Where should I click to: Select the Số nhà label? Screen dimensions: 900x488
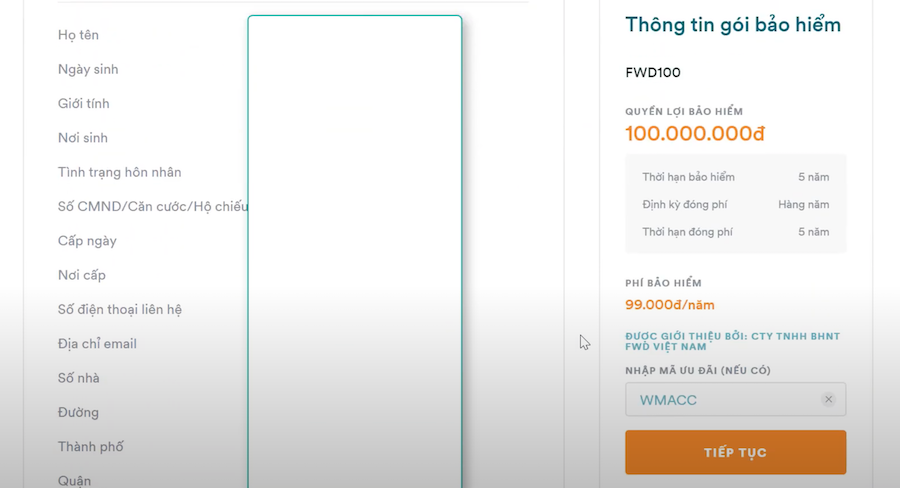pyautogui.click(x=79, y=378)
